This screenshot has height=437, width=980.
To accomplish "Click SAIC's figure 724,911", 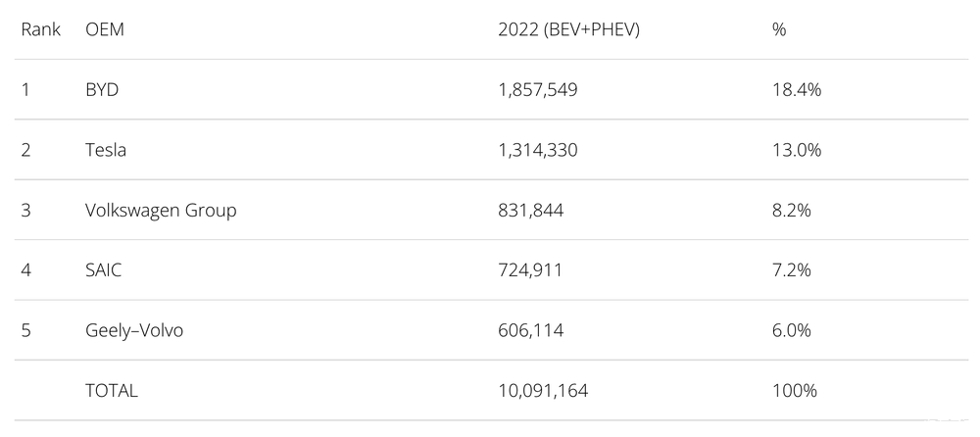I will point(530,269).
